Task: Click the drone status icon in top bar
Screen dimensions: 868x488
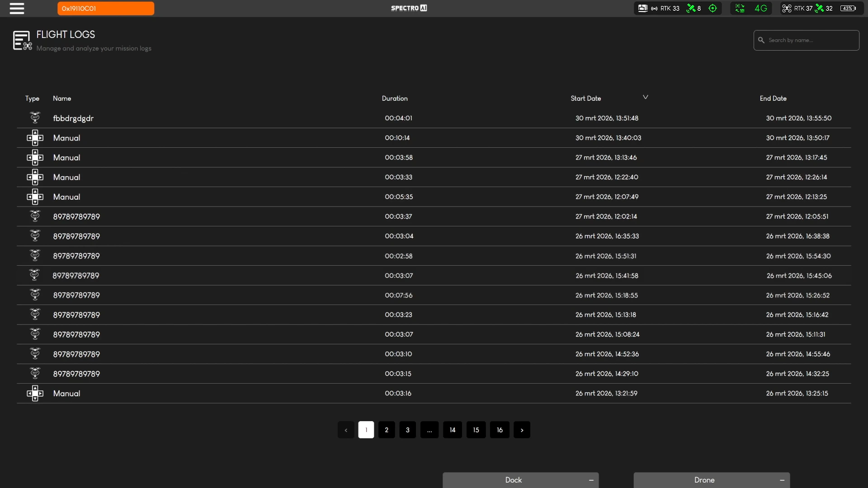Action: click(x=787, y=8)
